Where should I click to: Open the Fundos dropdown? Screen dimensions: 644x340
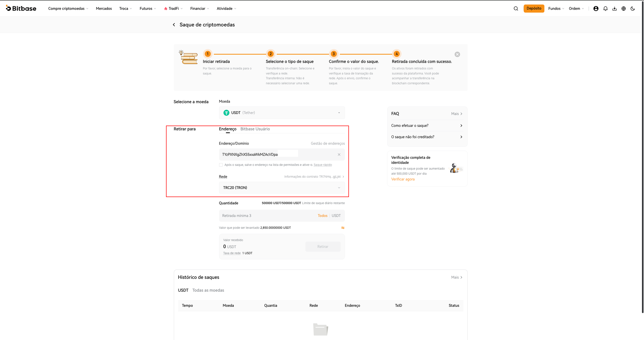click(x=556, y=9)
